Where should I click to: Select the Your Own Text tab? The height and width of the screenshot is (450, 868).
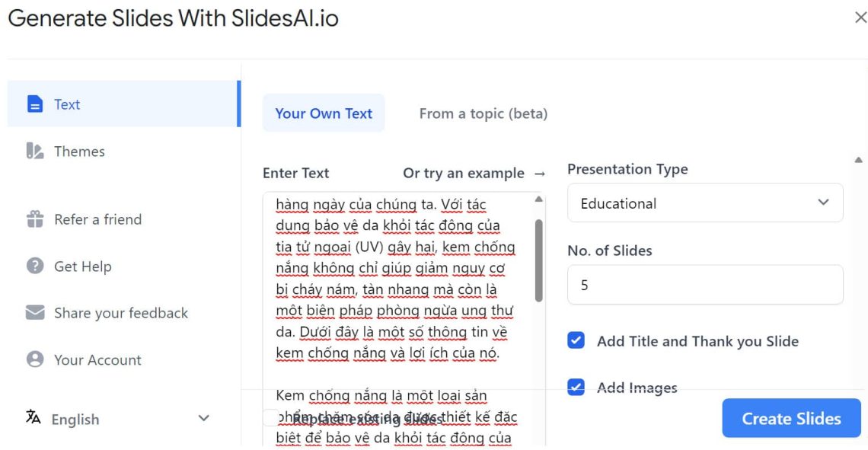(x=323, y=113)
